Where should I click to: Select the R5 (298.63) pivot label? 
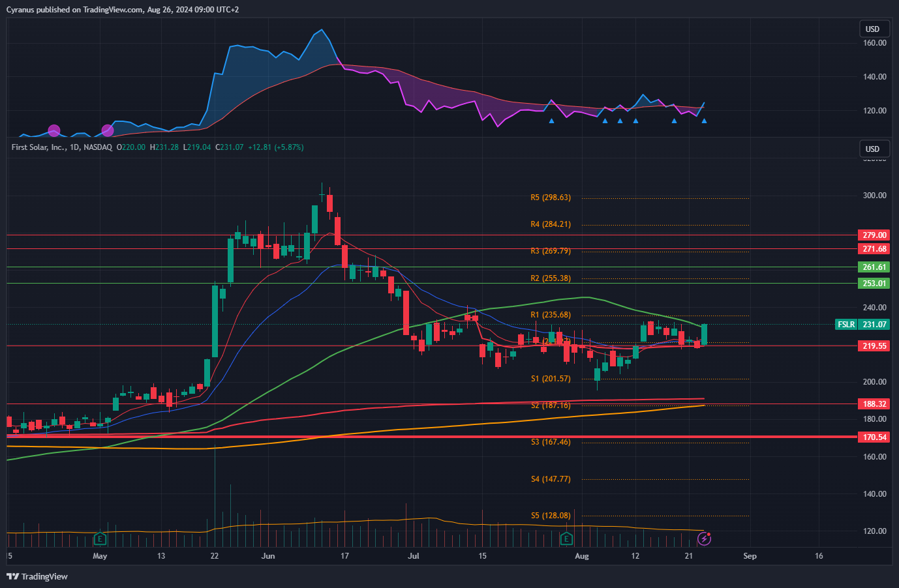click(551, 197)
